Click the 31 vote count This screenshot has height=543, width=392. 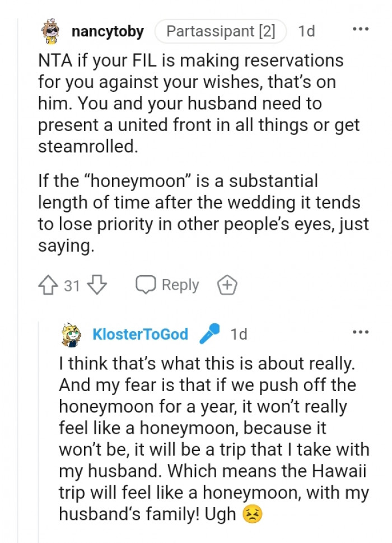(72, 286)
